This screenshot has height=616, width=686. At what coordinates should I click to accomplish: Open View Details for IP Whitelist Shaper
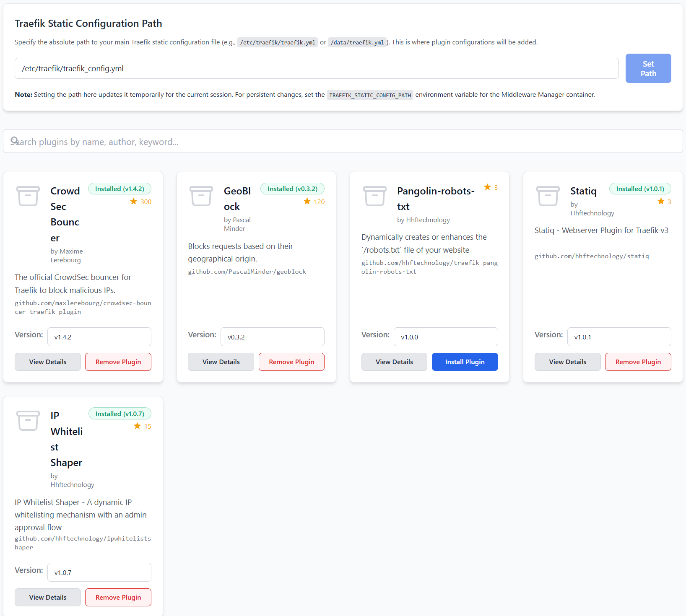(48, 598)
